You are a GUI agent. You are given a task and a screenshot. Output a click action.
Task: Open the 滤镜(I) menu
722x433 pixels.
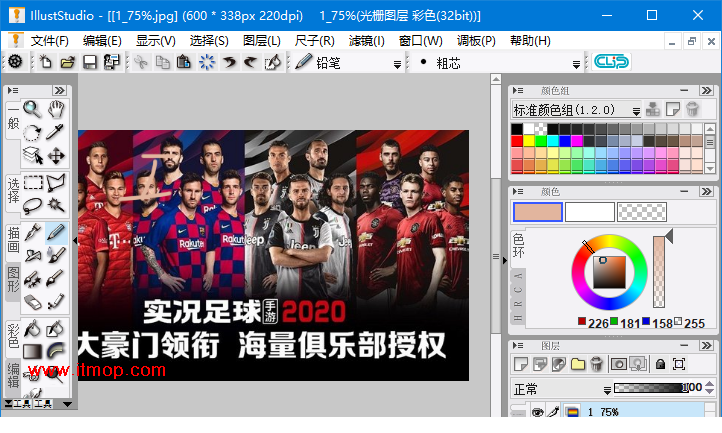pos(367,41)
